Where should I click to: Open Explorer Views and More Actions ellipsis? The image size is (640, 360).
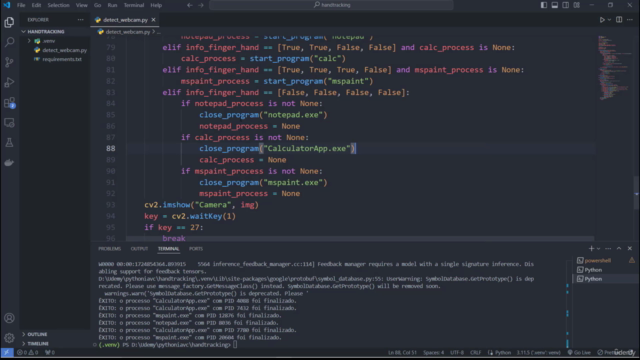coord(80,20)
